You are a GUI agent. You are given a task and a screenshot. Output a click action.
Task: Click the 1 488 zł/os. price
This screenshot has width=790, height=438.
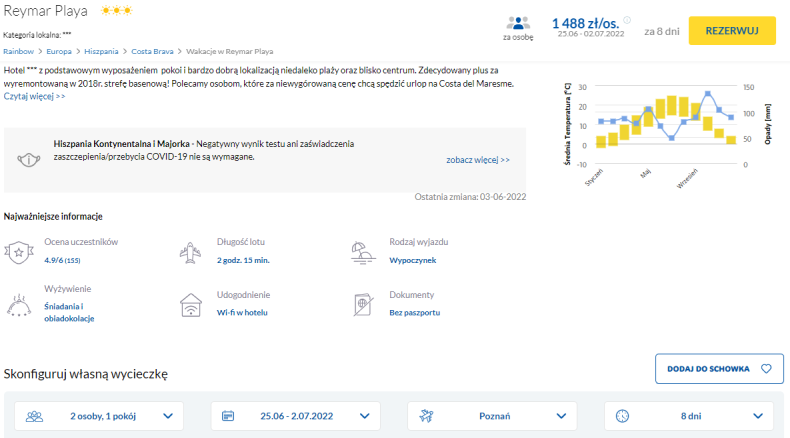coord(585,23)
